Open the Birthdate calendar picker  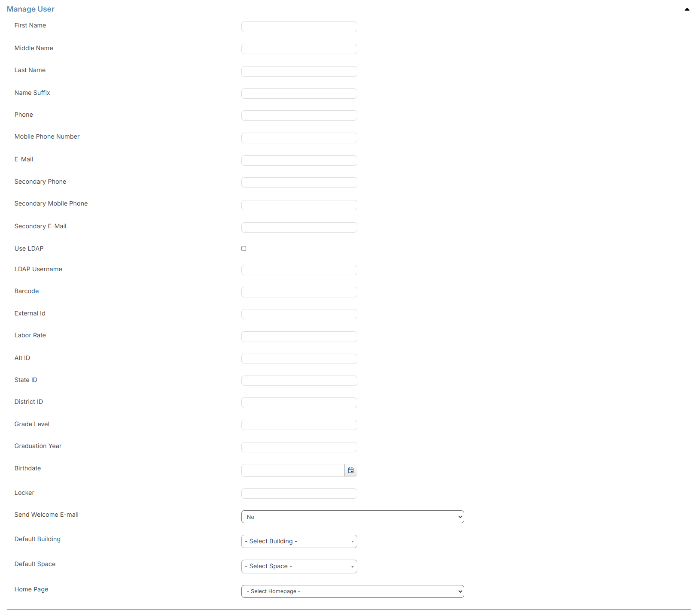pos(350,470)
